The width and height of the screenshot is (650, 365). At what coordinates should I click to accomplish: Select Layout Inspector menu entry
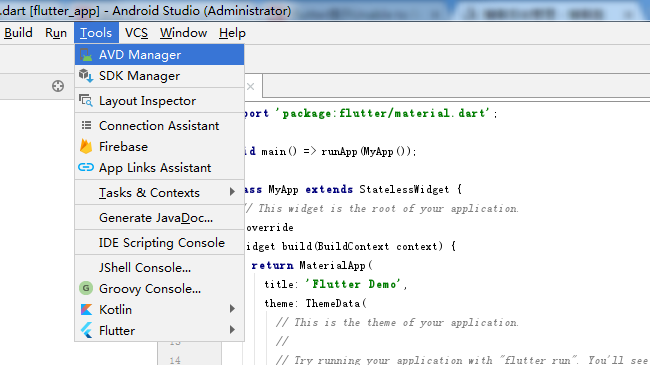coord(160,101)
